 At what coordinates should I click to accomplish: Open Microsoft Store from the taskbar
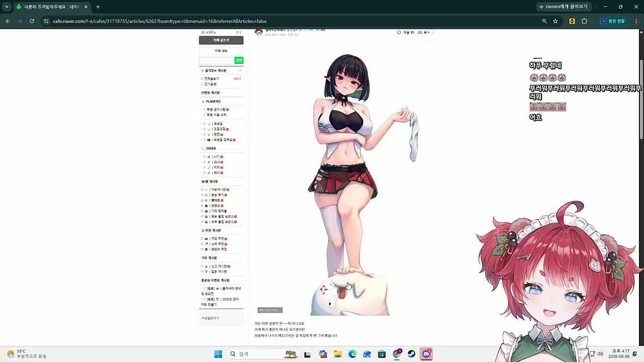382,354
